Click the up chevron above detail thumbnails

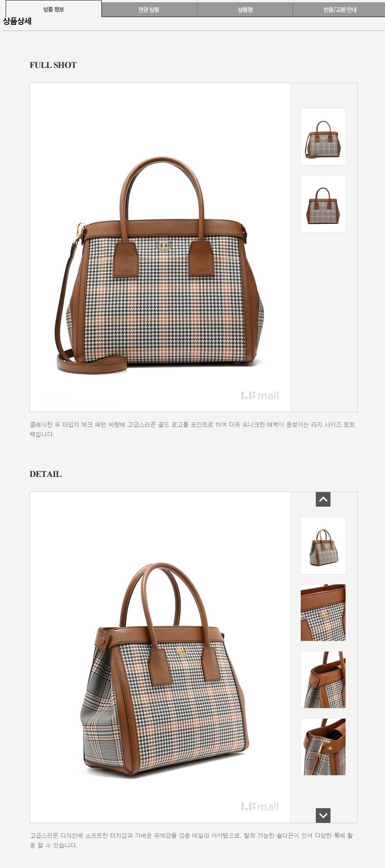click(x=323, y=499)
